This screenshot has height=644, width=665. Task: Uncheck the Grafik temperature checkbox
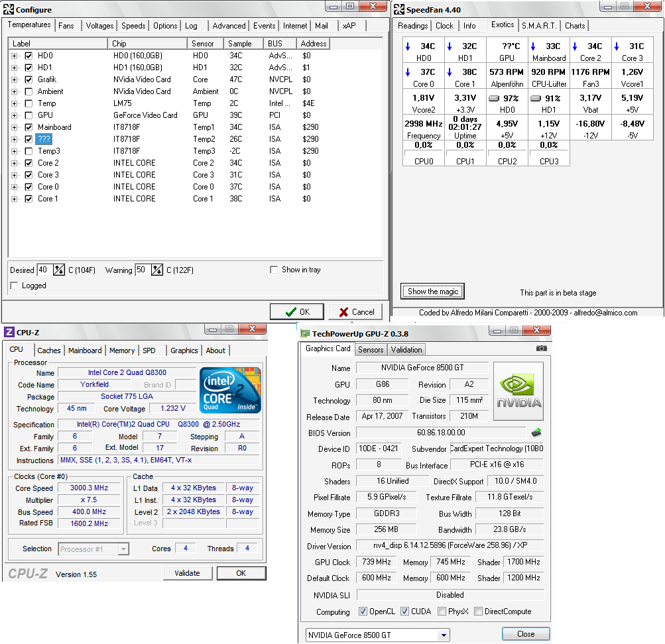click(29, 80)
